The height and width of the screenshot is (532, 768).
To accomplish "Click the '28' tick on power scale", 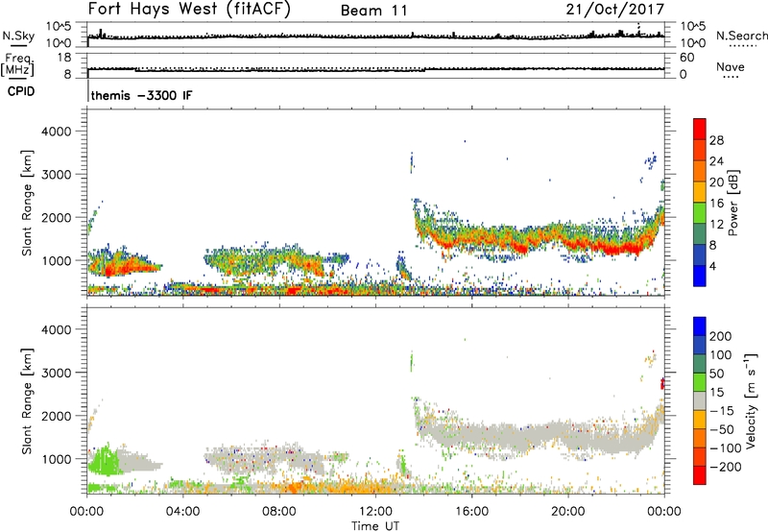I will pyautogui.click(x=716, y=140).
